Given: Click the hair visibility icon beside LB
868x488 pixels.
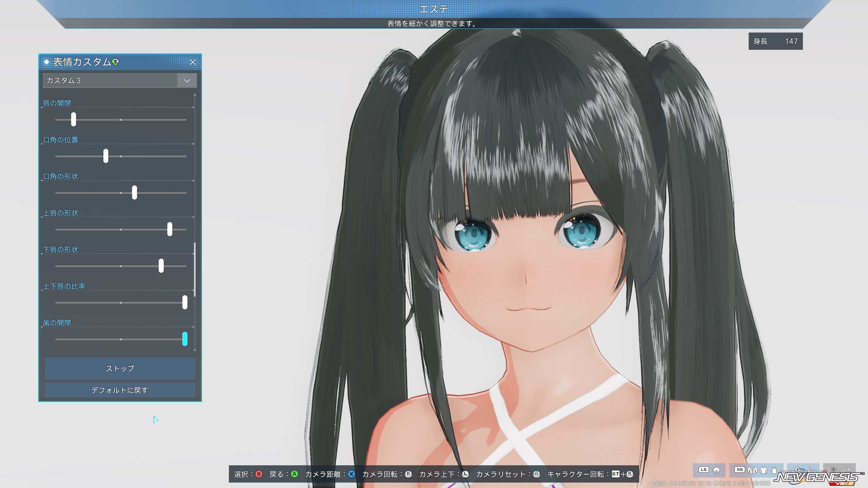Looking at the screenshot, I should click(716, 470).
